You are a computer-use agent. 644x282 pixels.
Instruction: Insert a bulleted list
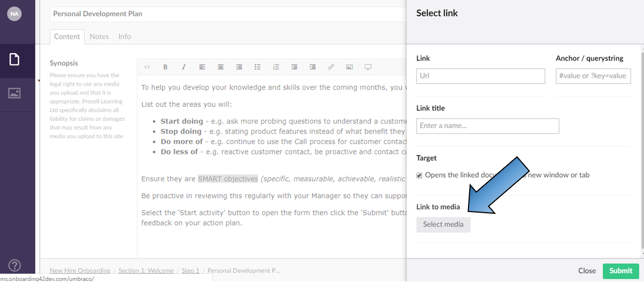pyautogui.click(x=257, y=67)
